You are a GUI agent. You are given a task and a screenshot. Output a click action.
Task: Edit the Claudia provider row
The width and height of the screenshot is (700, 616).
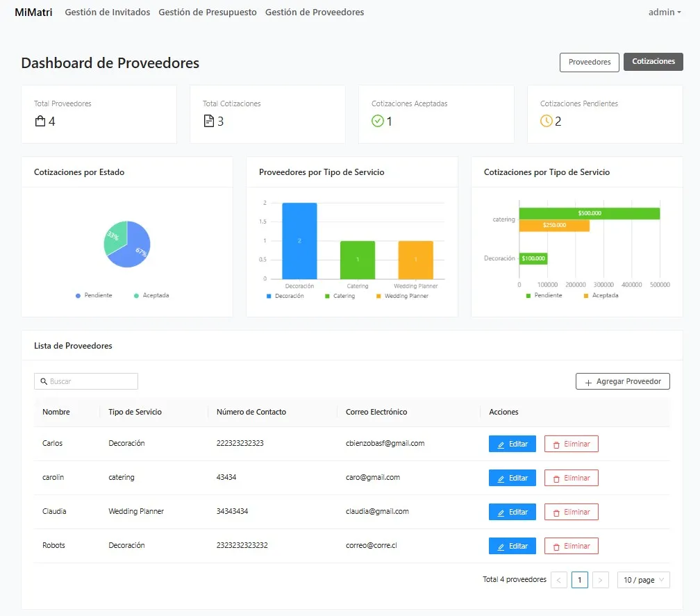(x=512, y=512)
